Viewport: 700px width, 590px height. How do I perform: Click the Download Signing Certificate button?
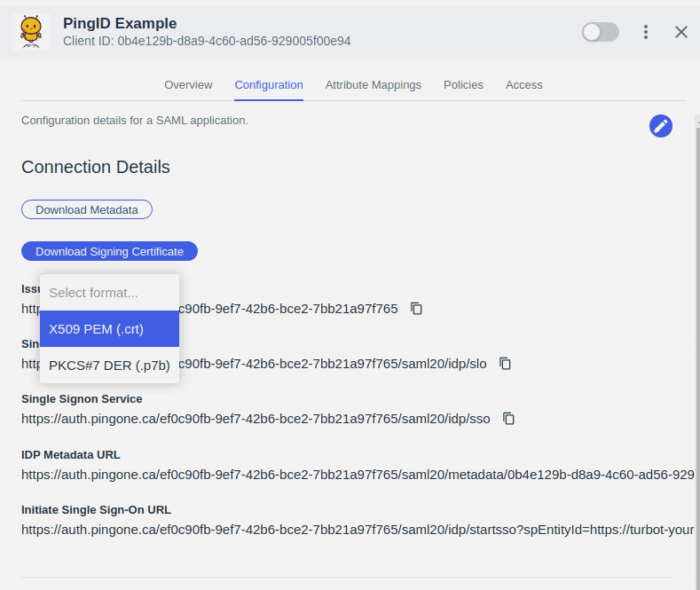109,251
